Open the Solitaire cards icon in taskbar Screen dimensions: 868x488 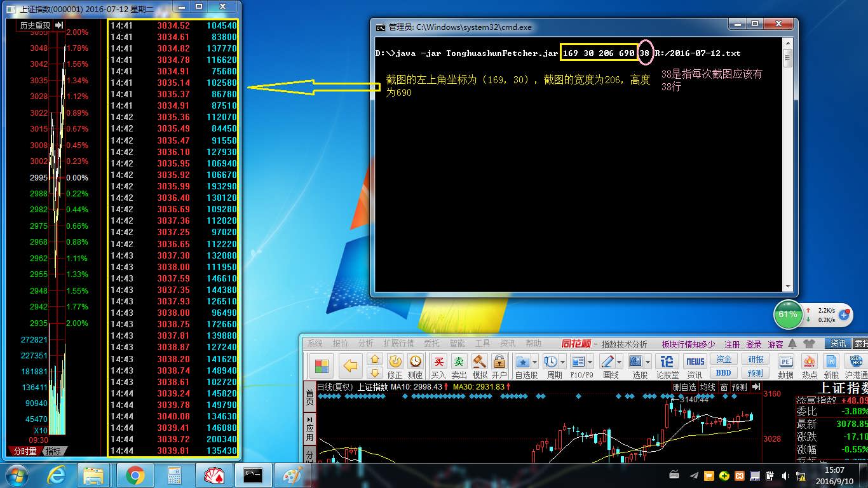(214, 475)
